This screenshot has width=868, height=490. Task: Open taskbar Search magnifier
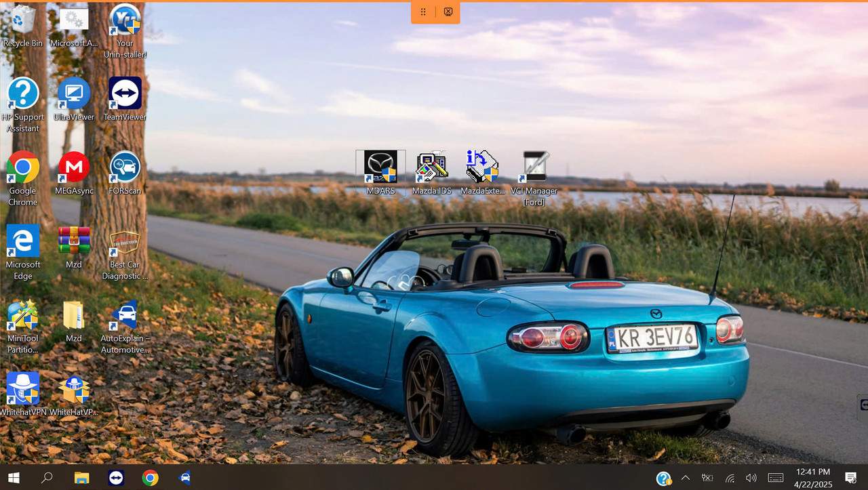[47, 478]
